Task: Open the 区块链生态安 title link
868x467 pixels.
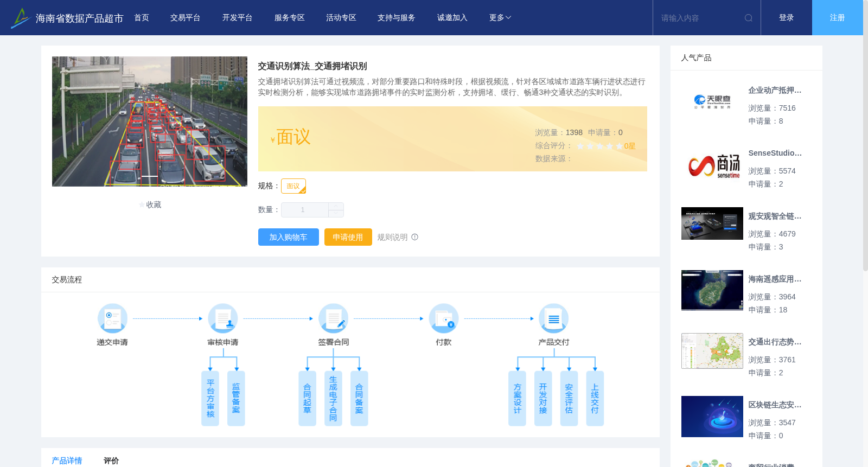Action: 775,405
